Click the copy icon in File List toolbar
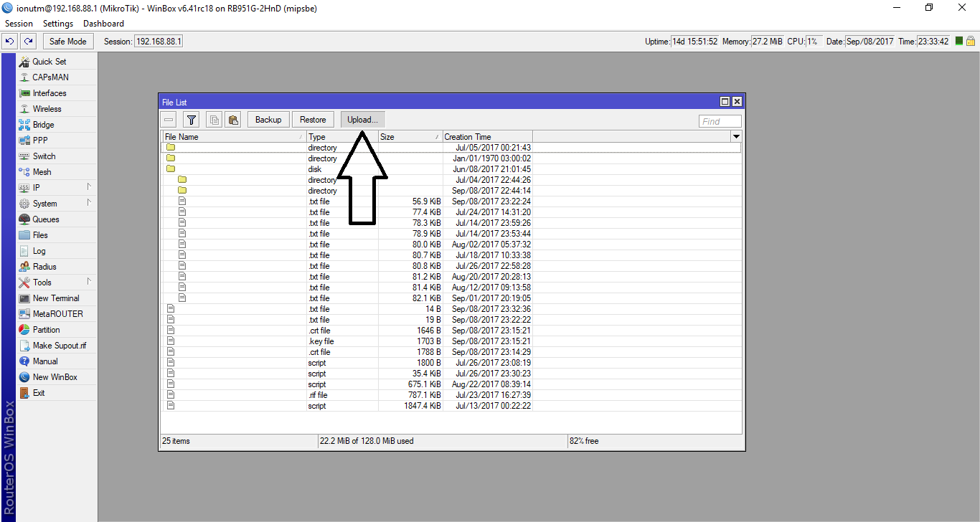The width and height of the screenshot is (980, 522). coord(213,120)
